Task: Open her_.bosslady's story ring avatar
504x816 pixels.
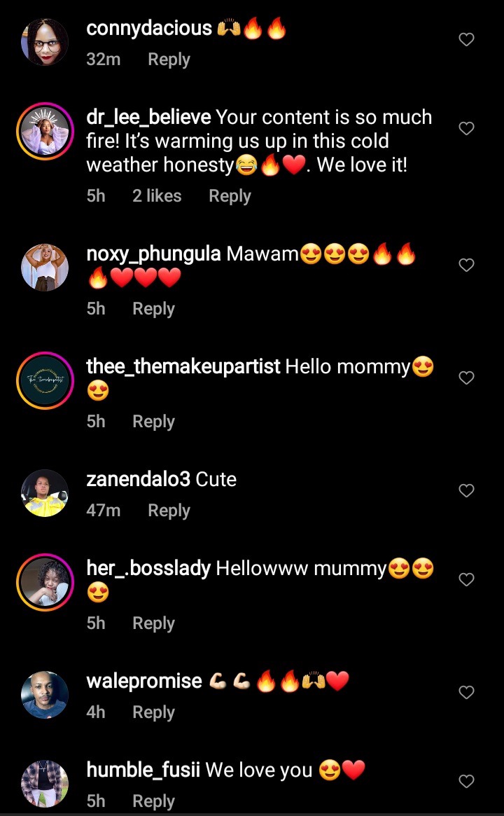Action: [x=45, y=582]
